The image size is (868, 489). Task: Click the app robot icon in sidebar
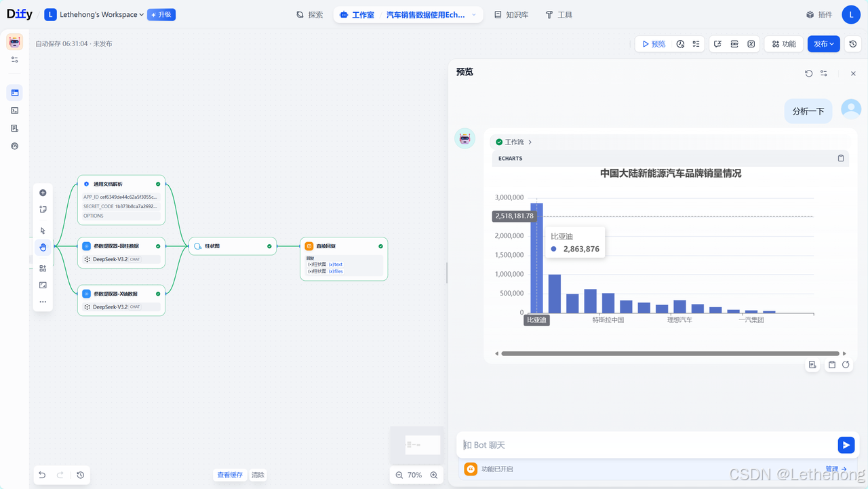(x=15, y=42)
